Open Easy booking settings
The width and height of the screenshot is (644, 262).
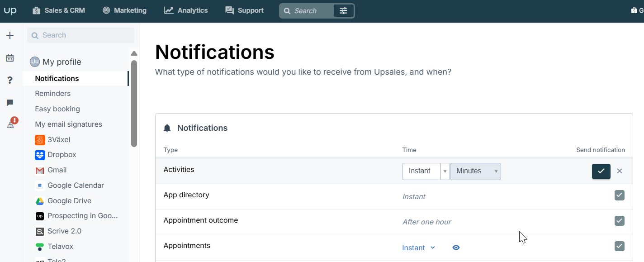pos(57,109)
